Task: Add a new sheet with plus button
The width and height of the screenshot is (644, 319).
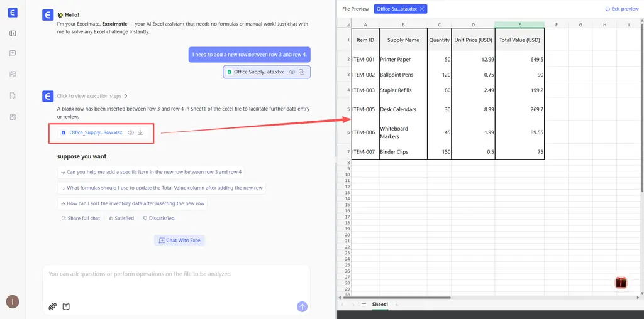Action: pyautogui.click(x=396, y=305)
